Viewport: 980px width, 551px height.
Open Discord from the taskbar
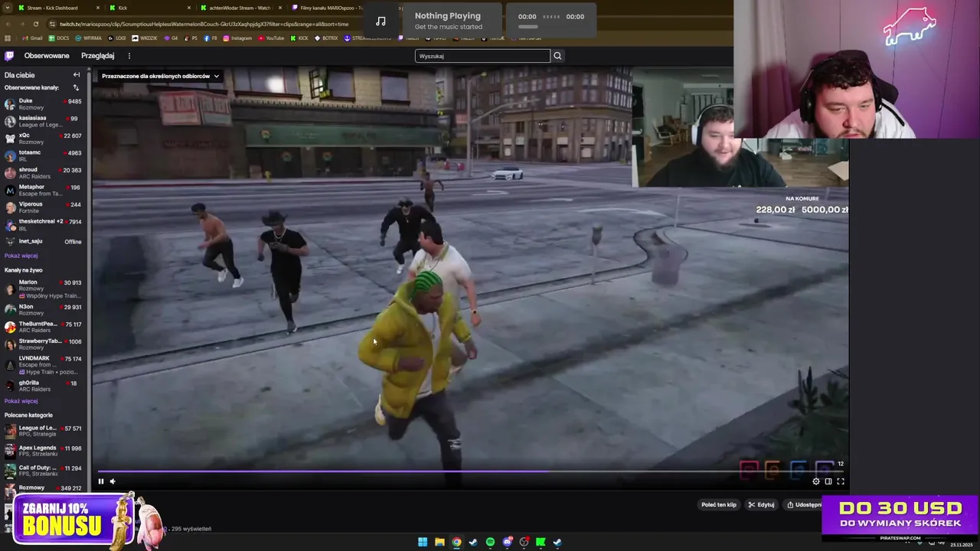point(507,543)
